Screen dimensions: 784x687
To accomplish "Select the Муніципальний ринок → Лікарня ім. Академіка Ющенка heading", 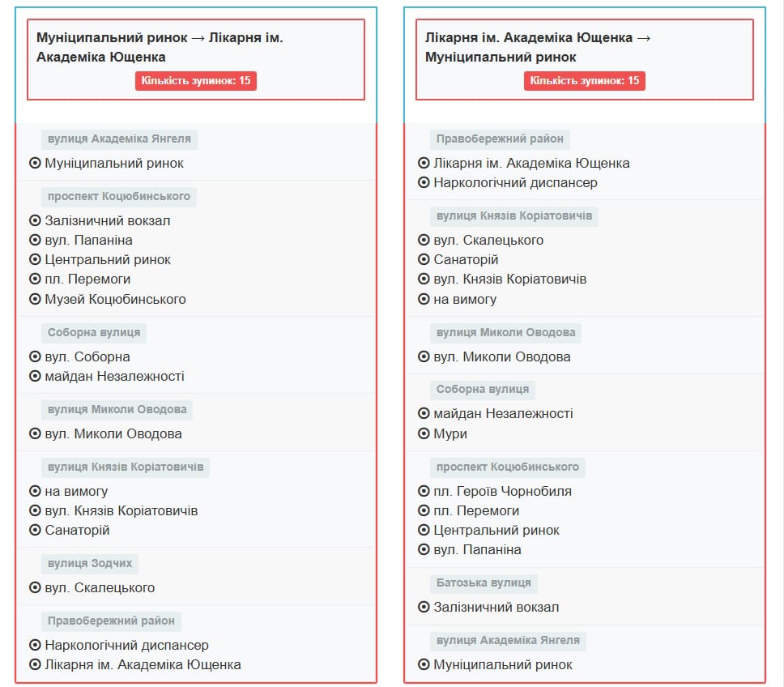I will 160,47.
